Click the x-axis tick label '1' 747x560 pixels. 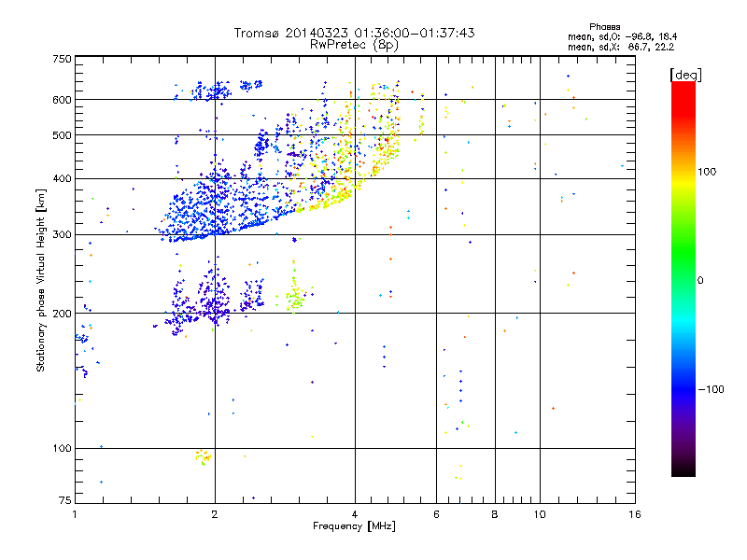[75, 514]
